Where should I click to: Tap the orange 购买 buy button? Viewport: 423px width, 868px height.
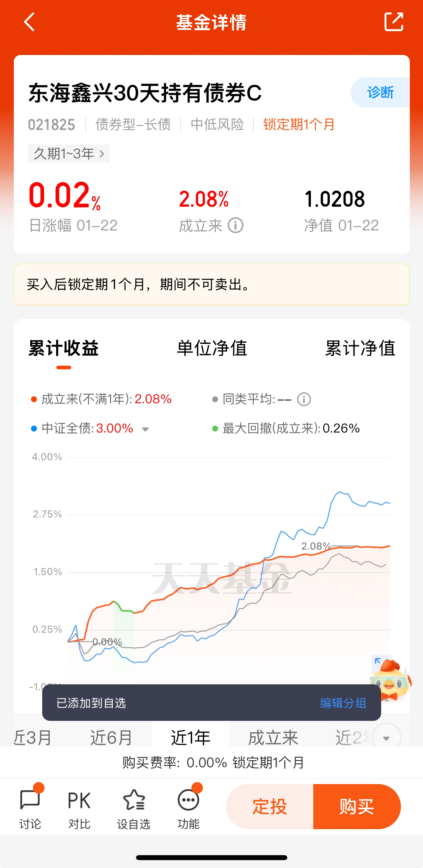(x=357, y=807)
